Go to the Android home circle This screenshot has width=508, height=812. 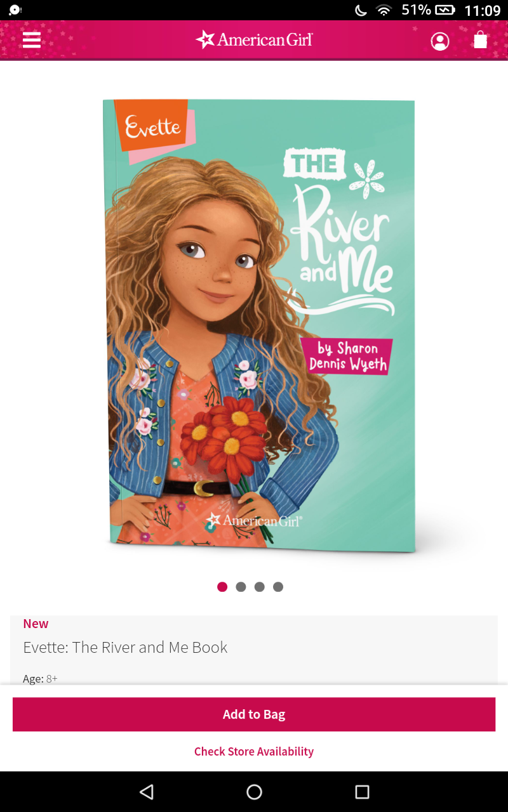click(x=254, y=792)
